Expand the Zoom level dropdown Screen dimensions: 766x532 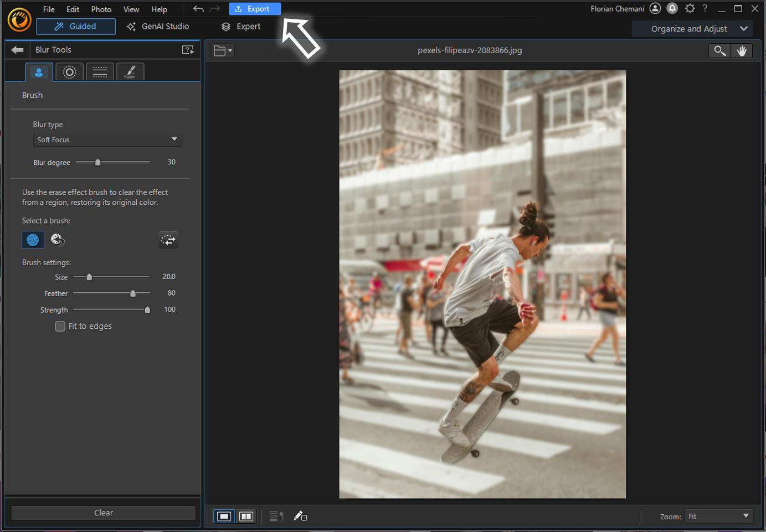[718, 516]
